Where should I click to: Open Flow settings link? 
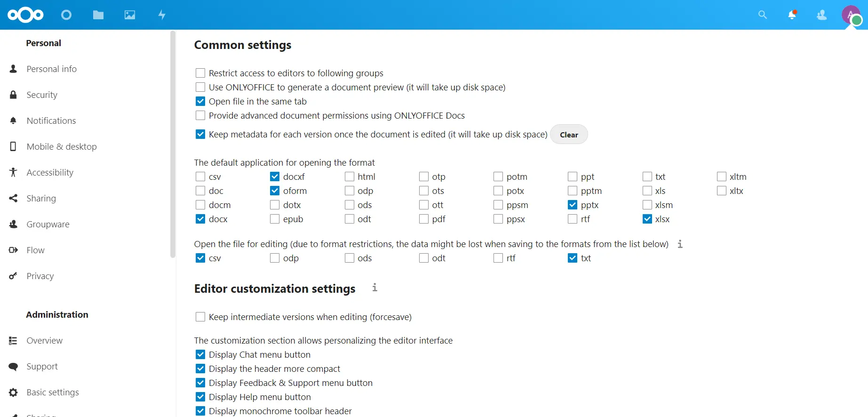(x=35, y=250)
